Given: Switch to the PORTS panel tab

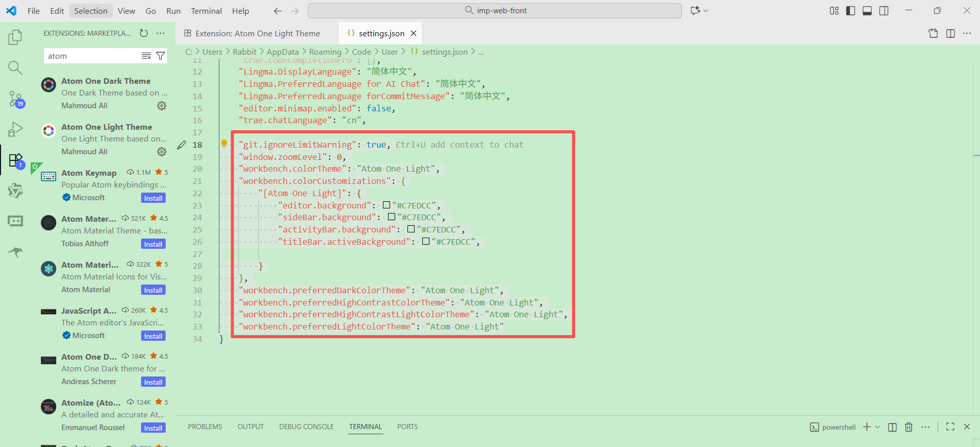Looking at the screenshot, I should click(x=407, y=427).
